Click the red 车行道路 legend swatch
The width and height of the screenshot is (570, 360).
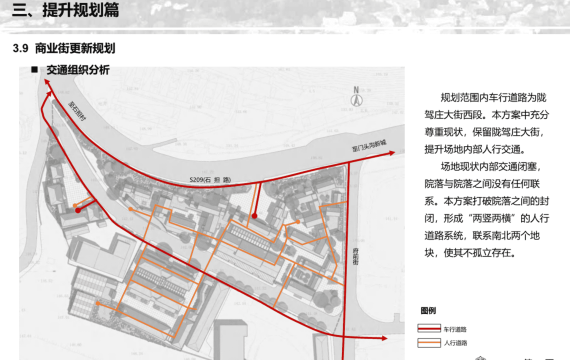429,329
